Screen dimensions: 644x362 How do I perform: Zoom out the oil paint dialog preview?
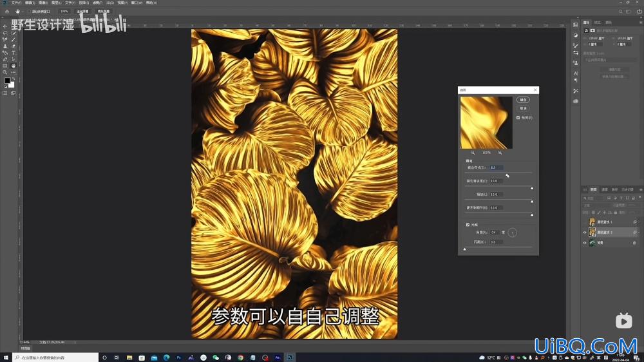(x=473, y=153)
